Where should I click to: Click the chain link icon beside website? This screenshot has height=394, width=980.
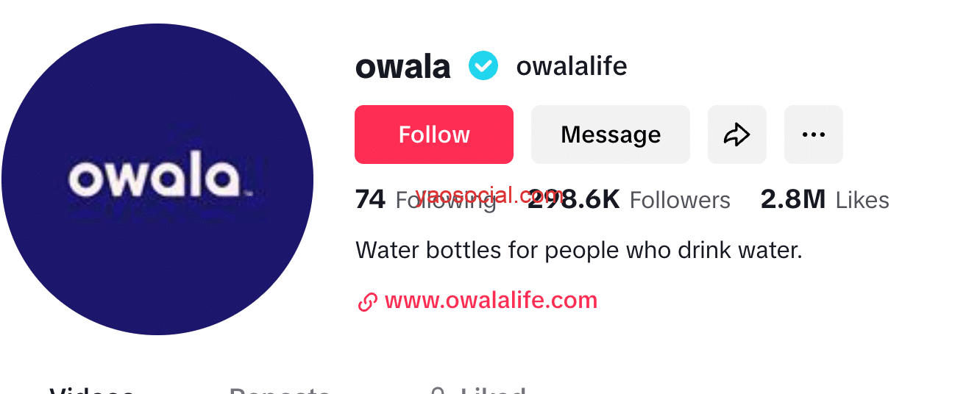367,301
